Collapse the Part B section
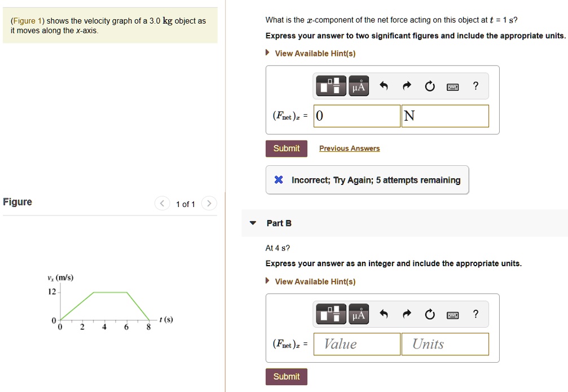Screen dimensions: 568x392 tap(253, 223)
